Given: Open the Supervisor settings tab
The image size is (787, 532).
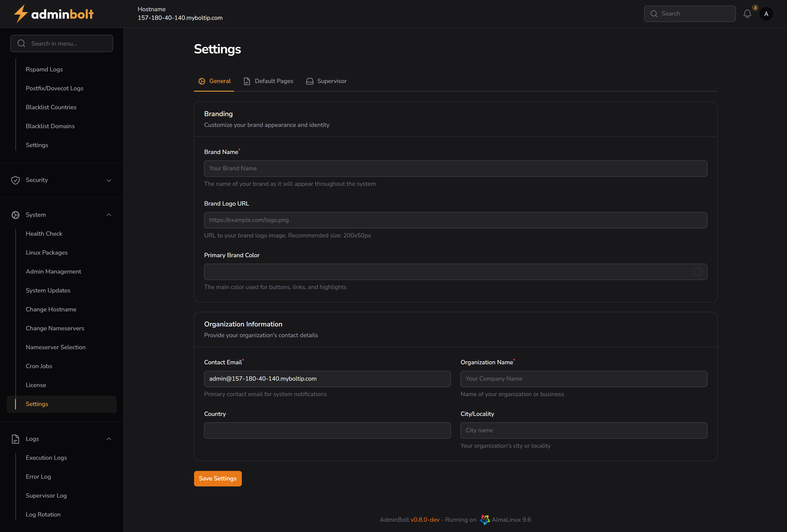Looking at the screenshot, I should pos(332,81).
